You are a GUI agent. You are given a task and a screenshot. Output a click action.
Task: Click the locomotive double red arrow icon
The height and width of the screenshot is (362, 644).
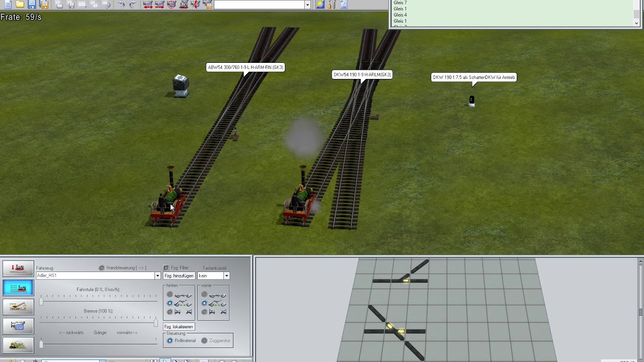tap(148, 5)
